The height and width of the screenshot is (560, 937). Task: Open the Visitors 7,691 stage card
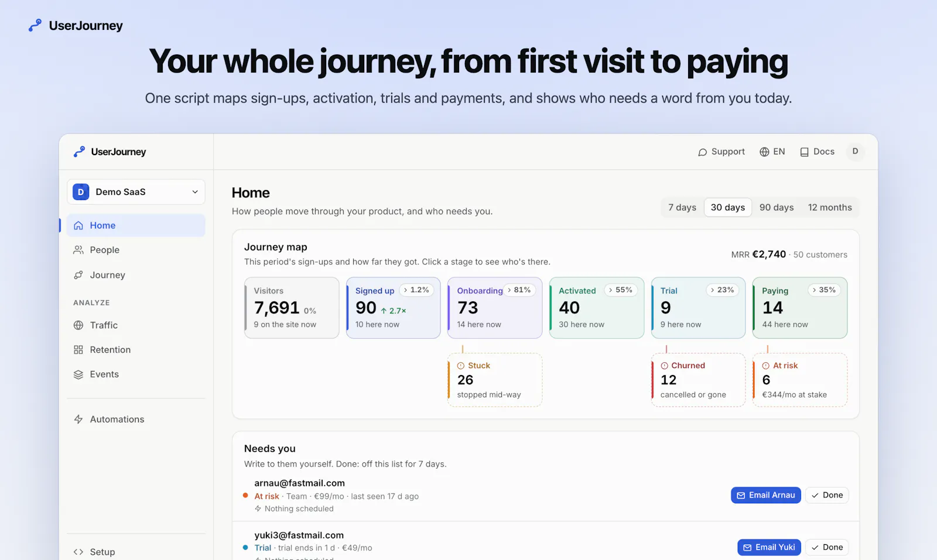(x=292, y=308)
